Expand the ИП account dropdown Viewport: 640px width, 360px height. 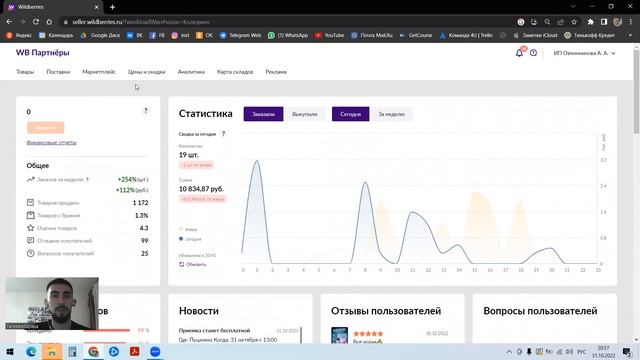pyautogui.click(x=584, y=53)
